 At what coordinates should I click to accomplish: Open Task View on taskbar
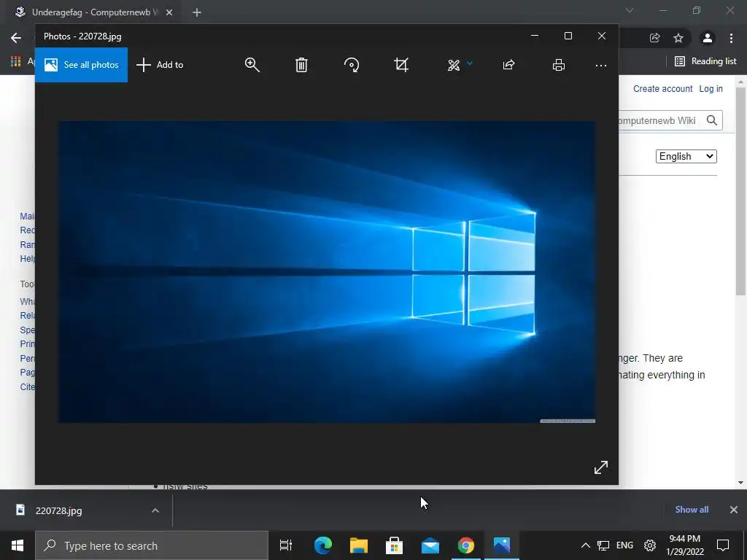tap(286, 545)
